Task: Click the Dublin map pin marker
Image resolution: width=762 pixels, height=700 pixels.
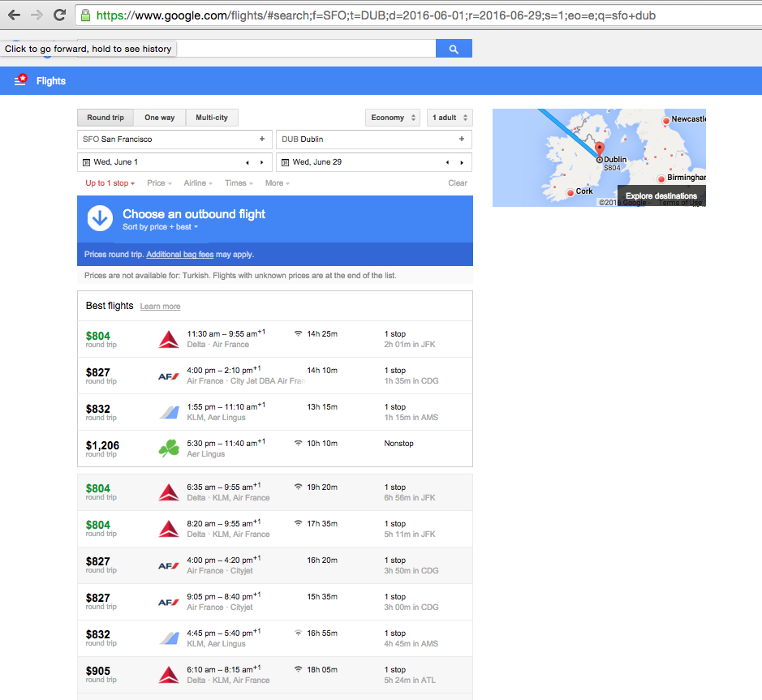Action: [x=598, y=150]
